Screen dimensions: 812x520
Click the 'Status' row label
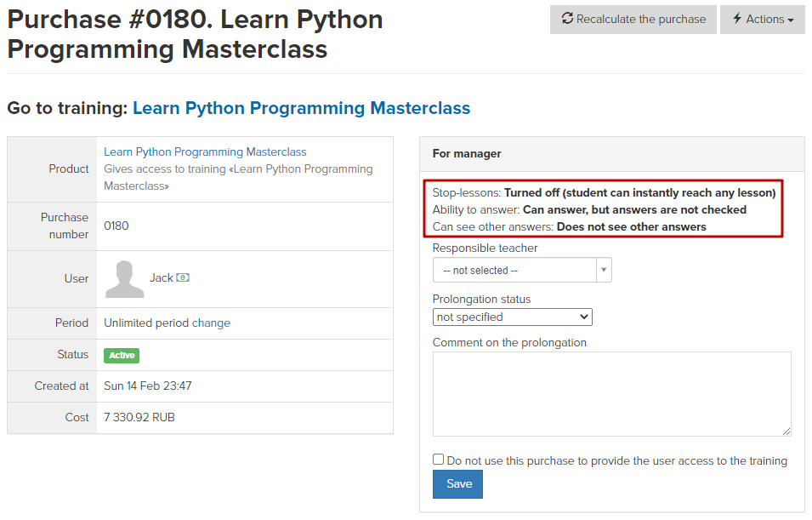pyautogui.click(x=73, y=355)
